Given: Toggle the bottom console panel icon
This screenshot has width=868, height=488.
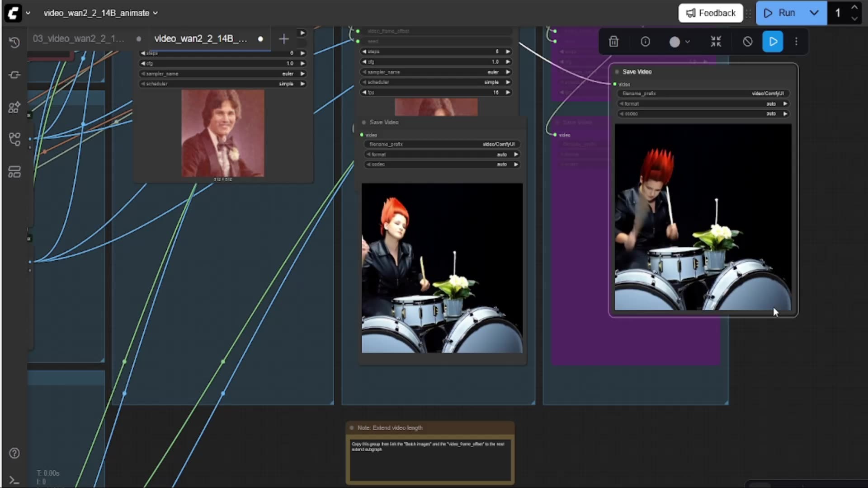Looking at the screenshot, I should coord(14,481).
